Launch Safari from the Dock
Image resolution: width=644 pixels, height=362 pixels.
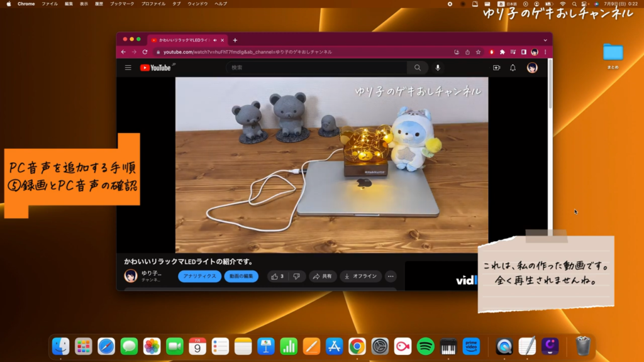[106, 346]
